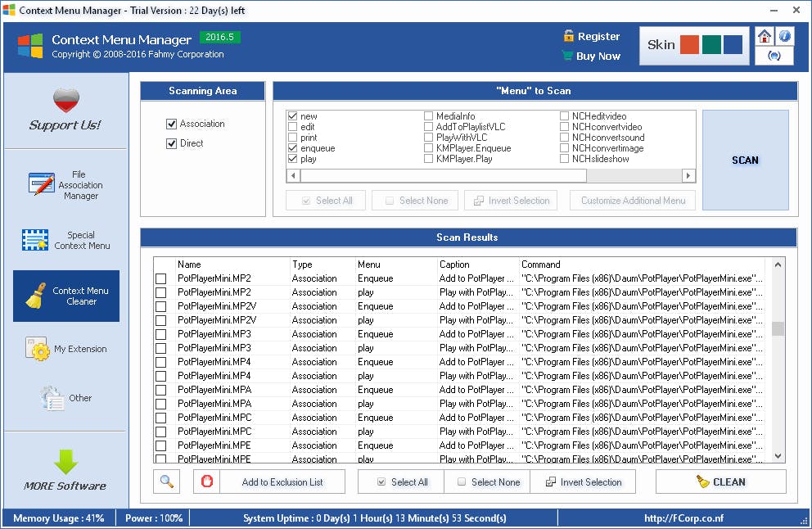This screenshot has width=812, height=529.
Task: Click the Windows logo in header
Action: click(x=30, y=46)
